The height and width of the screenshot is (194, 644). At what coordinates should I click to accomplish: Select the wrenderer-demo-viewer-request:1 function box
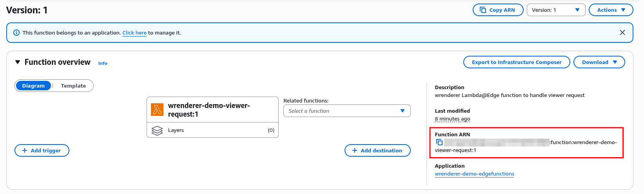(x=212, y=110)
